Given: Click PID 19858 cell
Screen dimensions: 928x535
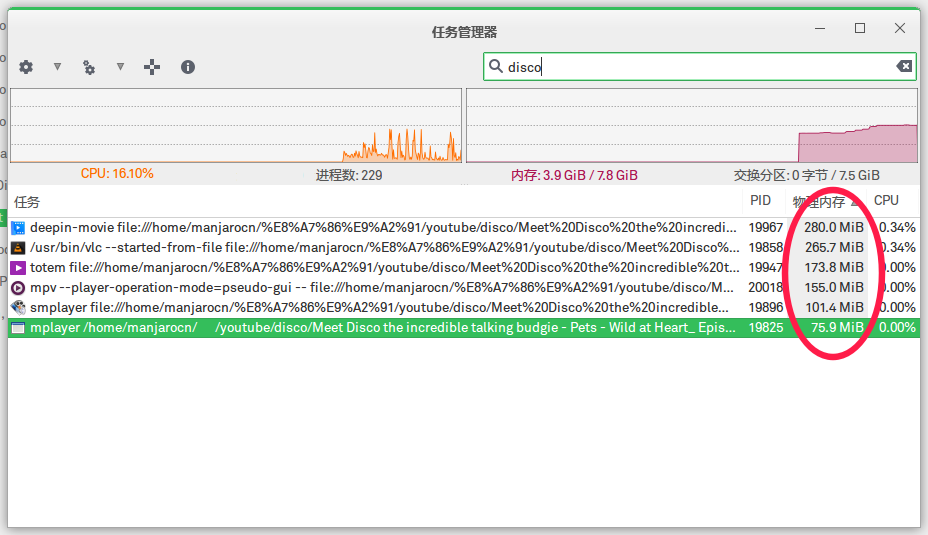Looking at the screenshot, I should coord(765,248).
